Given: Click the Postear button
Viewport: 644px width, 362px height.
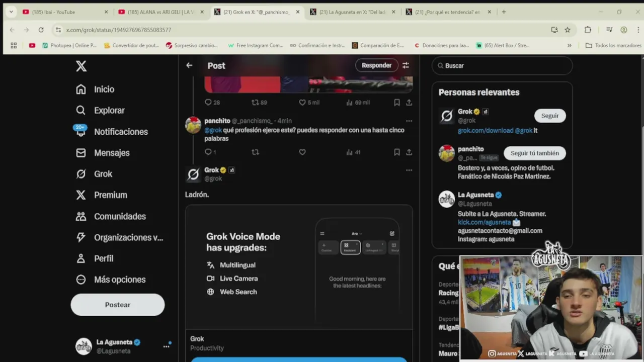Looking at the screenshot, I should click(118, 305).
